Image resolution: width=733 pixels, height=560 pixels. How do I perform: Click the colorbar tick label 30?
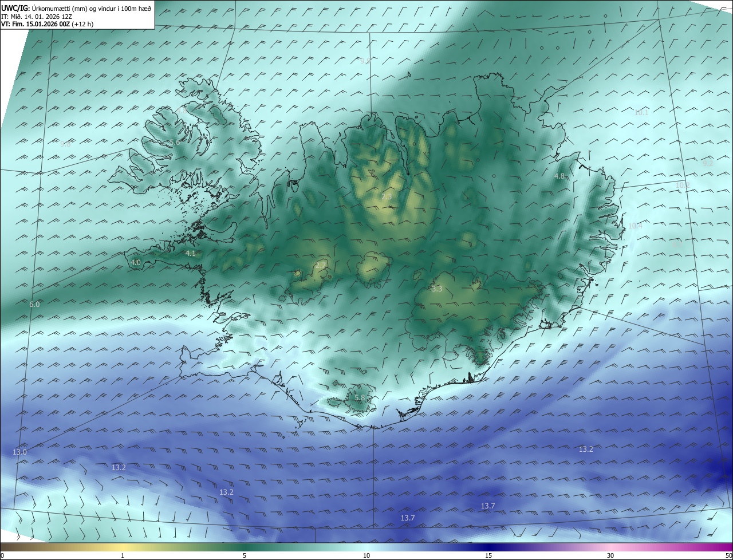(610, 555)
